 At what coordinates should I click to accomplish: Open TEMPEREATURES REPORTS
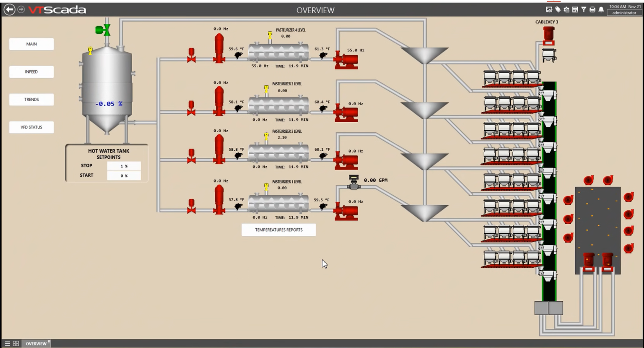279,230
